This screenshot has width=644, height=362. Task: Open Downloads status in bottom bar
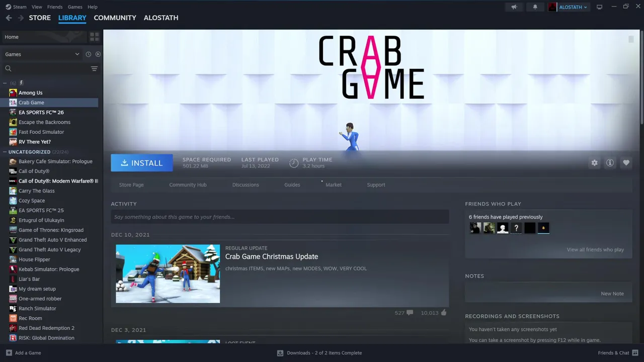tap(319, 353)
